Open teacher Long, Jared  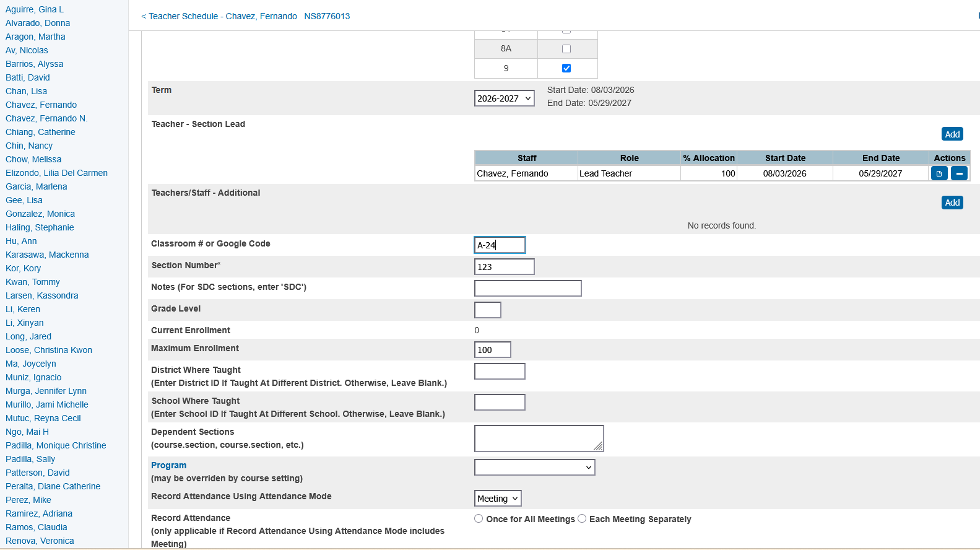[x=28, y=336]
